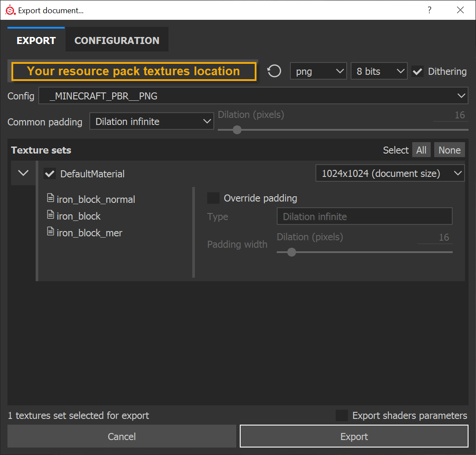Click the iron_block file icon
Image resolution: width=476 pixels, height=455 pixels.
(x=51, y=215)
